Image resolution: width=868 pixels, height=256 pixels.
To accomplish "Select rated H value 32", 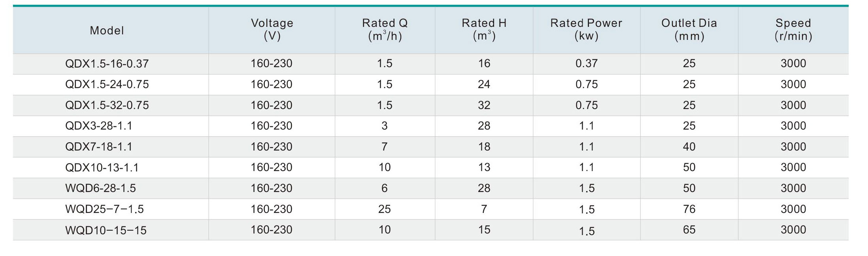I will pyautogui.click(x=484, y=105).
